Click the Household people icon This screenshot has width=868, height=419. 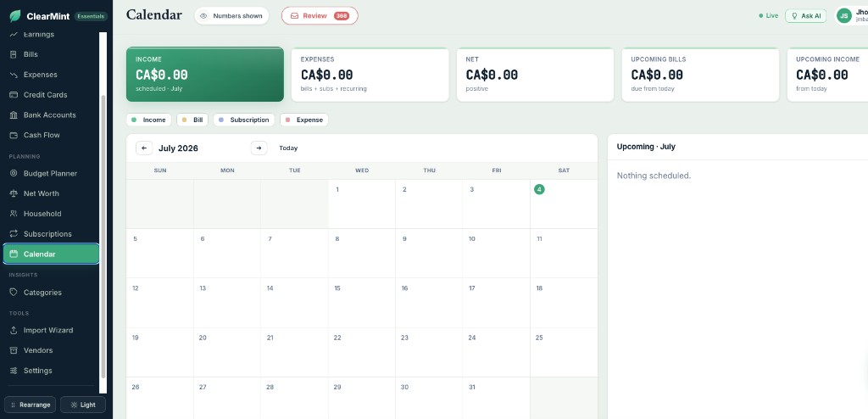click(x=14, y=214)
